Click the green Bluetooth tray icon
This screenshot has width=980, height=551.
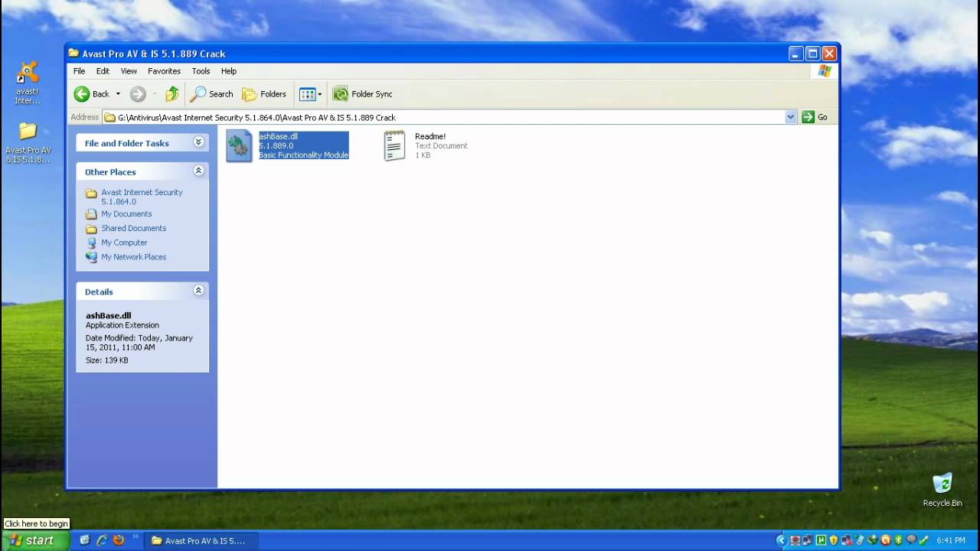pos(898,540)
